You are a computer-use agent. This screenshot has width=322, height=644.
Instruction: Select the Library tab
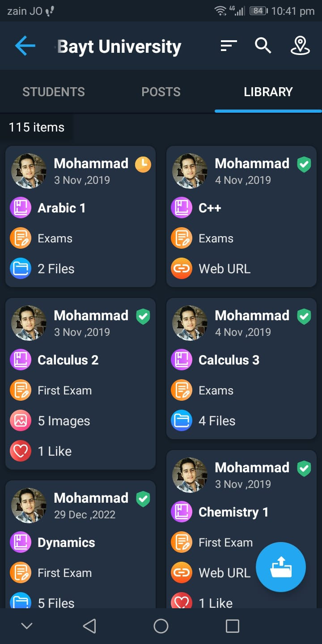(x=268, y=92)
